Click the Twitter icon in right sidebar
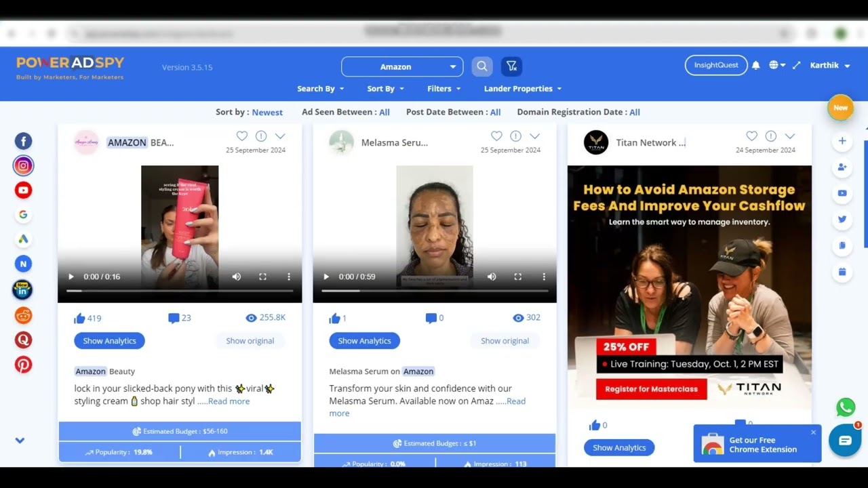The height and width of the screenshot is (488, 868). point(842,219)
